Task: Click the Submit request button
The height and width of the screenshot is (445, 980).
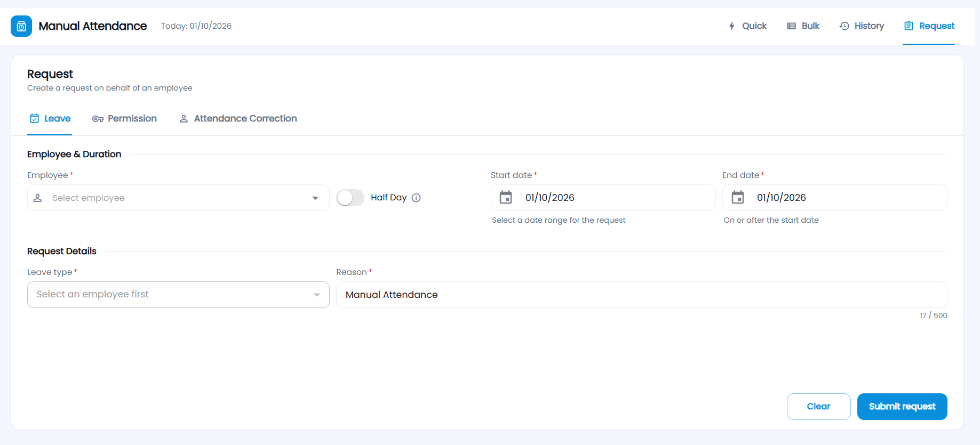Action: [x=902, y=407]
